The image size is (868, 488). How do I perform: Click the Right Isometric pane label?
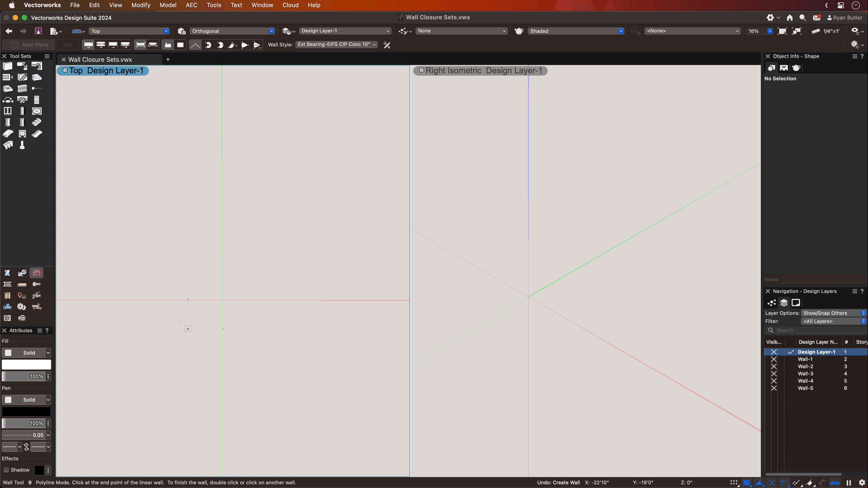480,71
